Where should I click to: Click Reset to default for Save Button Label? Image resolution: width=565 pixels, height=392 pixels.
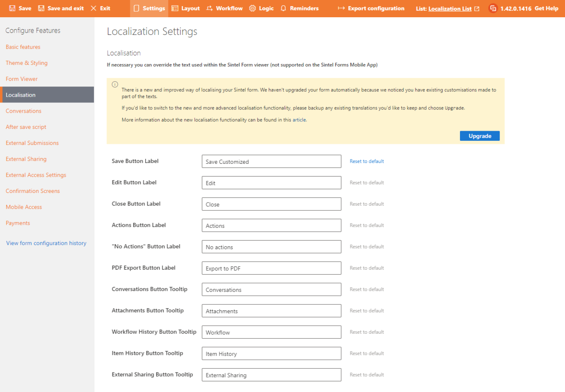pyautogui.click(x=366, y=161)
